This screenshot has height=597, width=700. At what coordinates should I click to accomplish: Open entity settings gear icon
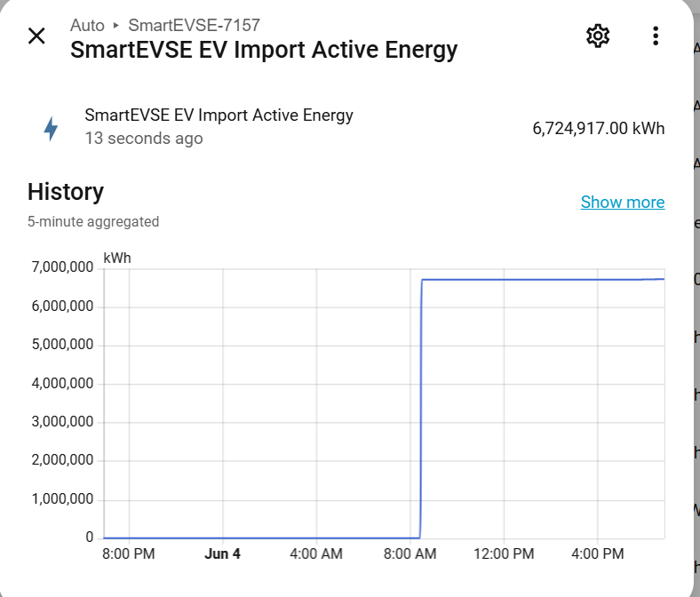pyautogui.click(x=598, y=36)
